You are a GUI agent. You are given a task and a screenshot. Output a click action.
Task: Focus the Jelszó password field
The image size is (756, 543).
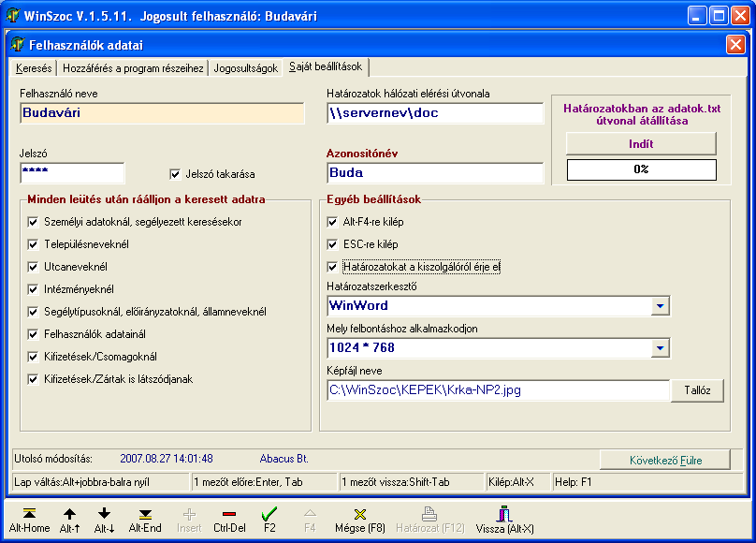(72, 173)
